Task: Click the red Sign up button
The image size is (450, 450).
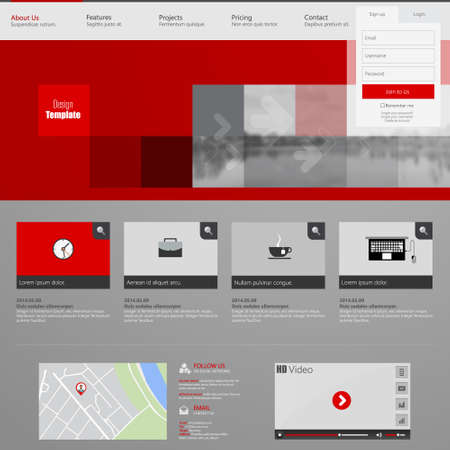Action: [398, 91]
